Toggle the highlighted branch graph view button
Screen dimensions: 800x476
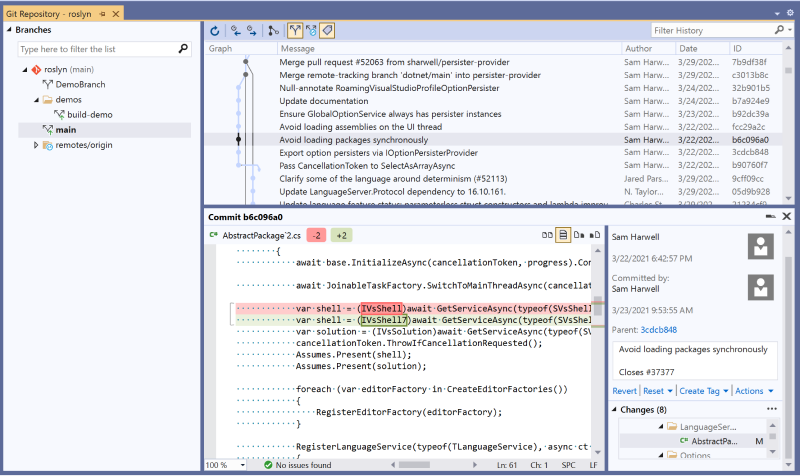click(x=295, y=30)
